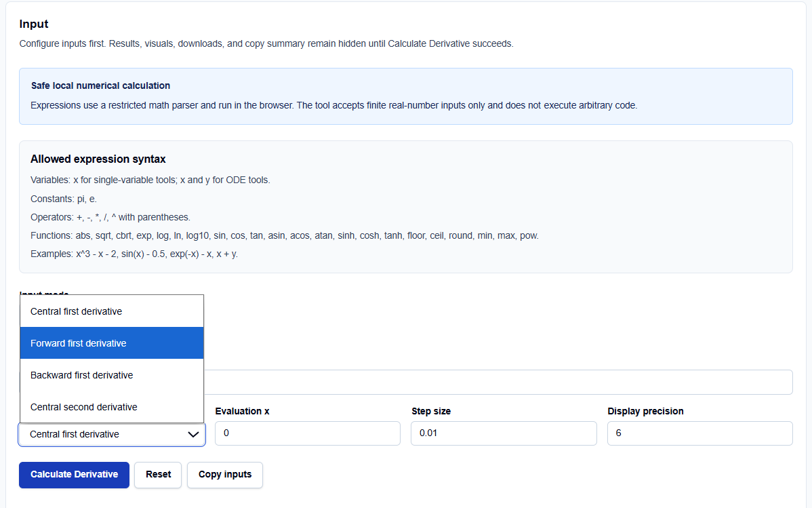
Task: Click the Calculate Derivative button
Action: pos(74,475)
